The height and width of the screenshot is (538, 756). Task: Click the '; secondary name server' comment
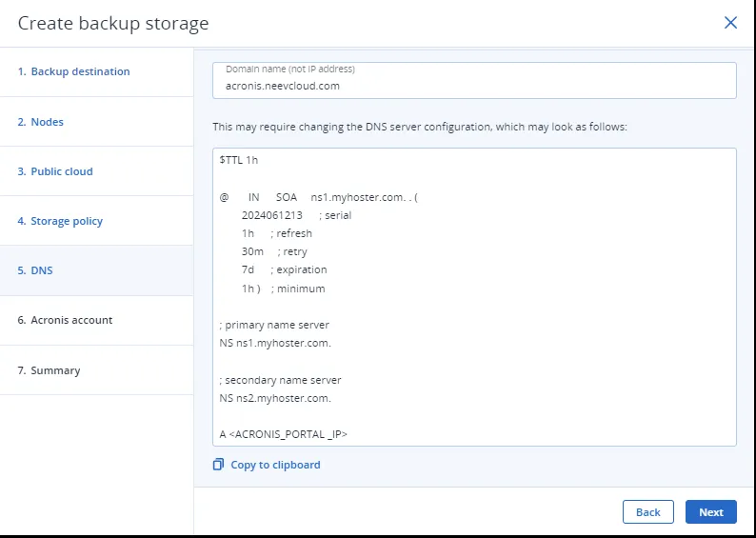[280, 380]
